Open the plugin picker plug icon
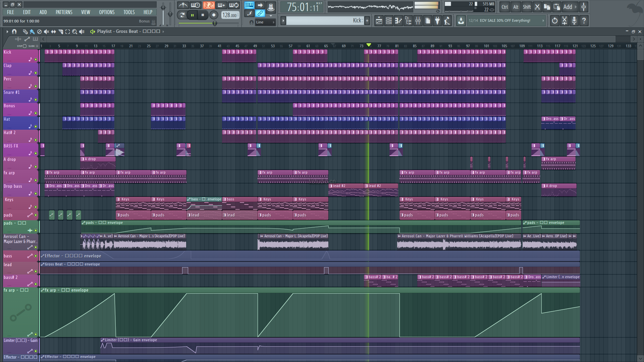This screenshot has width=644, height=362. 437,21
